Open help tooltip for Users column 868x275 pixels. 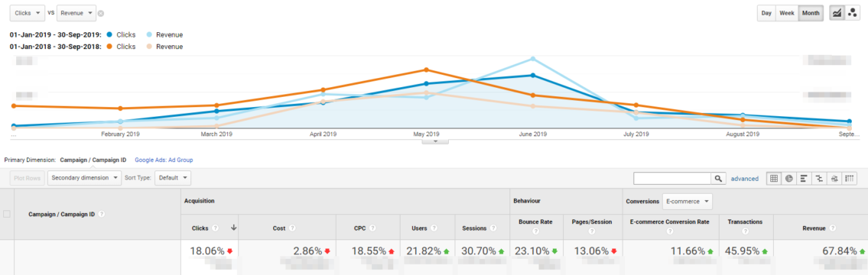pos(434,228)
